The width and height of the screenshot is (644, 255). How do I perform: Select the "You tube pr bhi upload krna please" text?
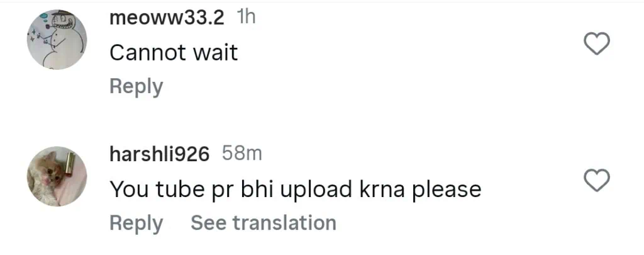tap(296, 190)
